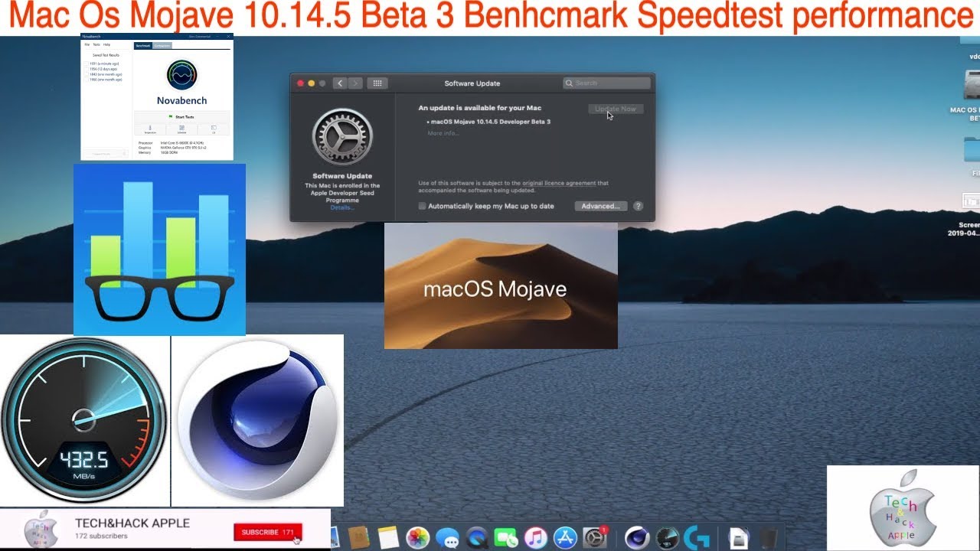Launch QuickTime Player in the Dock
980x551 pixels.
[476, 538]
